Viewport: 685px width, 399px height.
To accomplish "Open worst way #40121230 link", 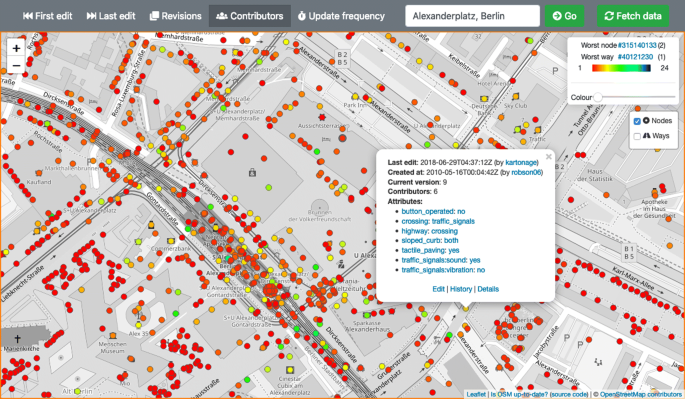I will [x=635, y=56].
